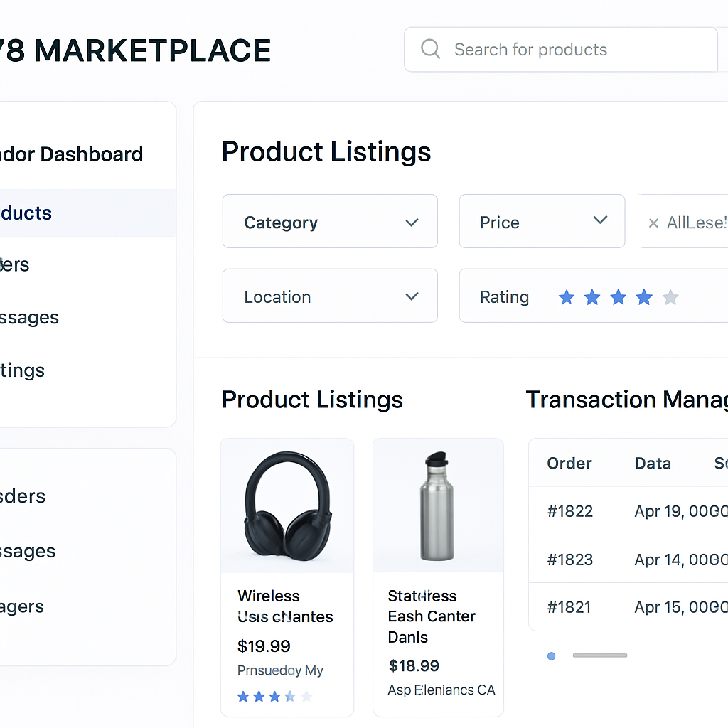This screenshot has height=728, width=728.
Task: Open Messages in the upper sidebar panel
Action: point(29,318)
